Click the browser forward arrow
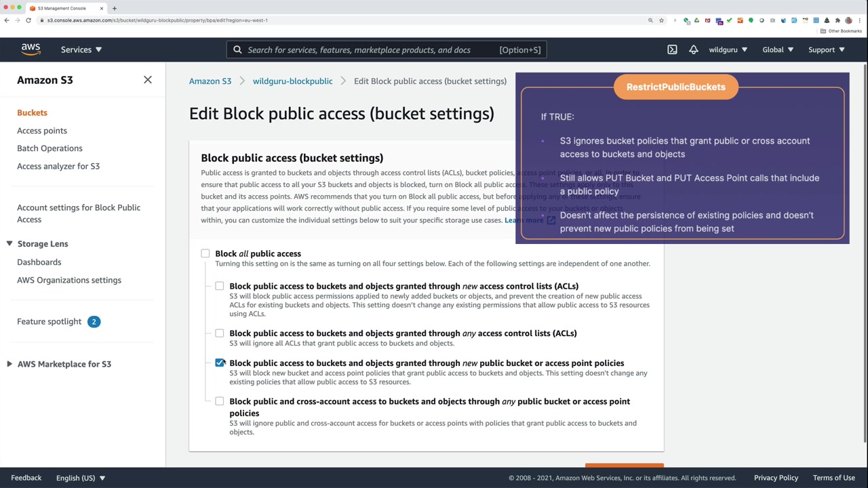 click(x=18, y=20)
